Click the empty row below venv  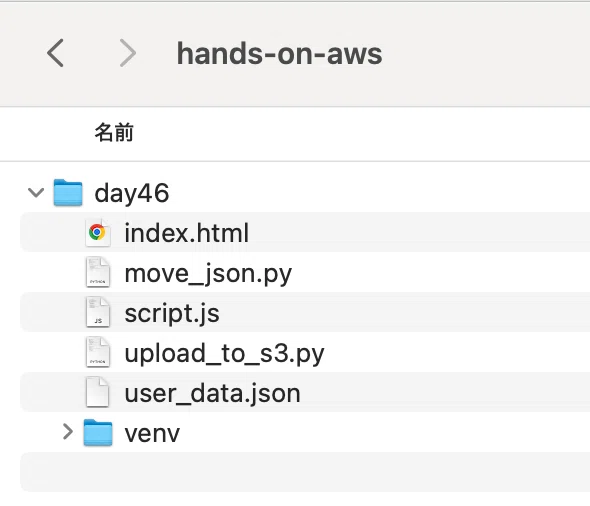[x=305, y=472]
